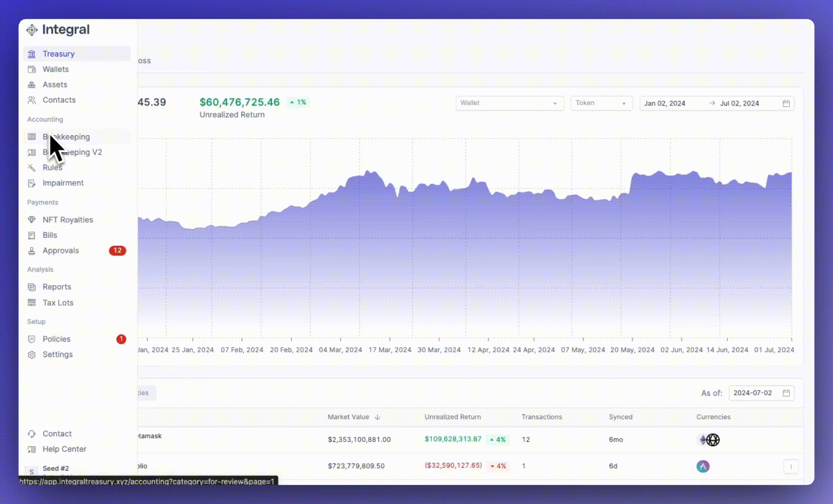Open Reports from the sidebar
The width and height of the screenshot is (833, 504).
(x=56, y=287)
